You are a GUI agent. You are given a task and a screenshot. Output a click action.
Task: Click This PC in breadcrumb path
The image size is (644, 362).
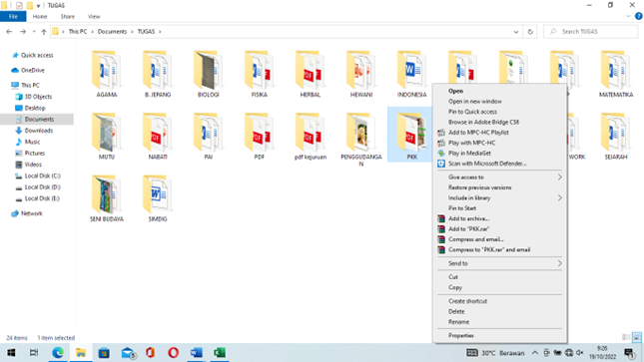(x=78, y=32)
